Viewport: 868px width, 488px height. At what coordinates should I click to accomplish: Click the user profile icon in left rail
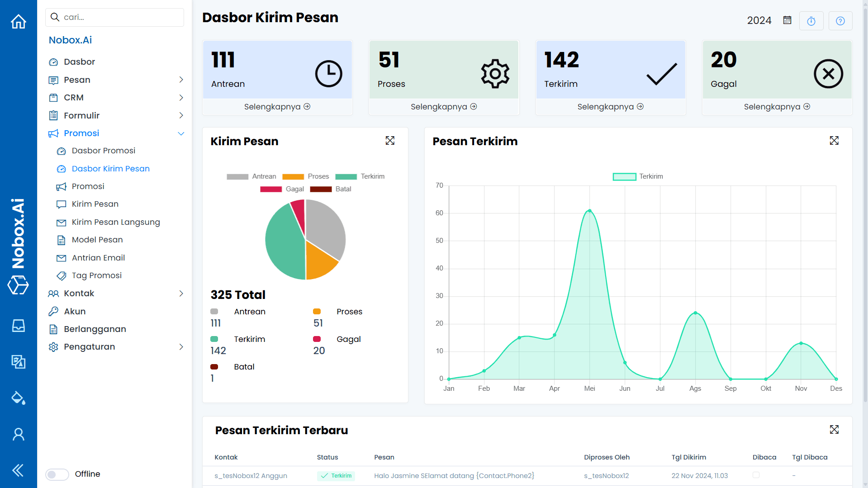click(x=19, y=434)
